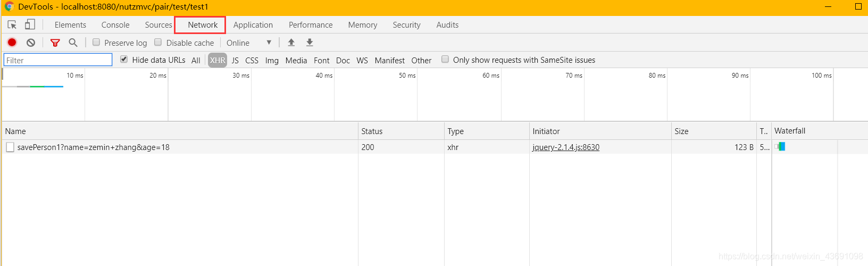Click the xhr type cell
This screenshot has height=266, width=868.
point(487,147)
